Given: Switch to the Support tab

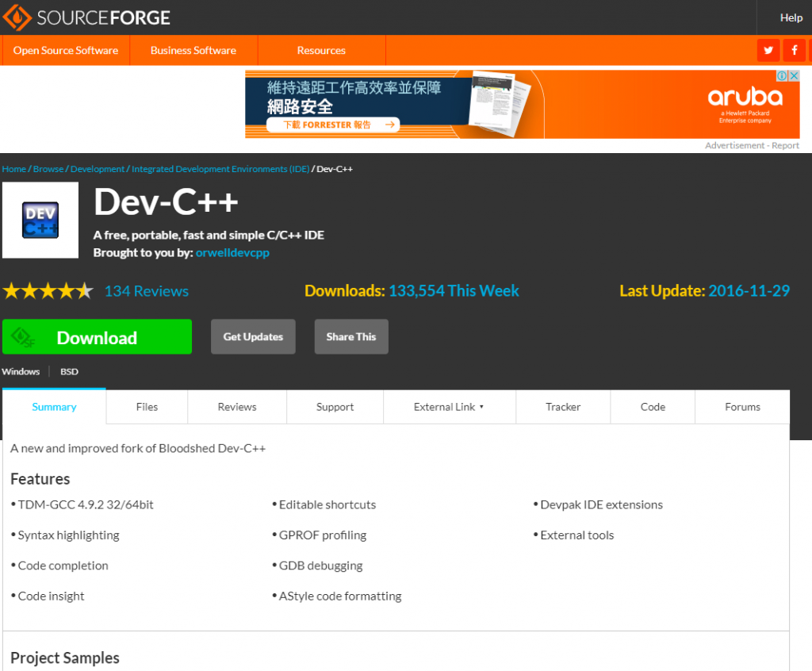Looking at the screenshot, I should pos(335,407).
